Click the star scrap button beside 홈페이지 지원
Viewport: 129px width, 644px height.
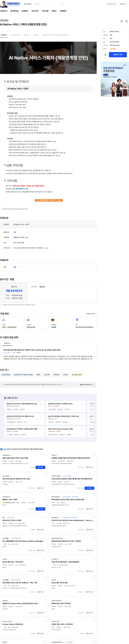106,54
